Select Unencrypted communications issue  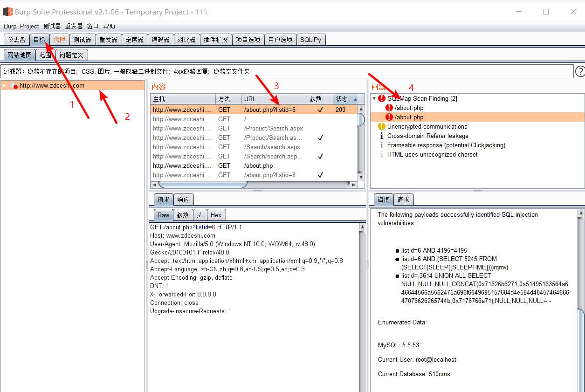click(427, 126)
